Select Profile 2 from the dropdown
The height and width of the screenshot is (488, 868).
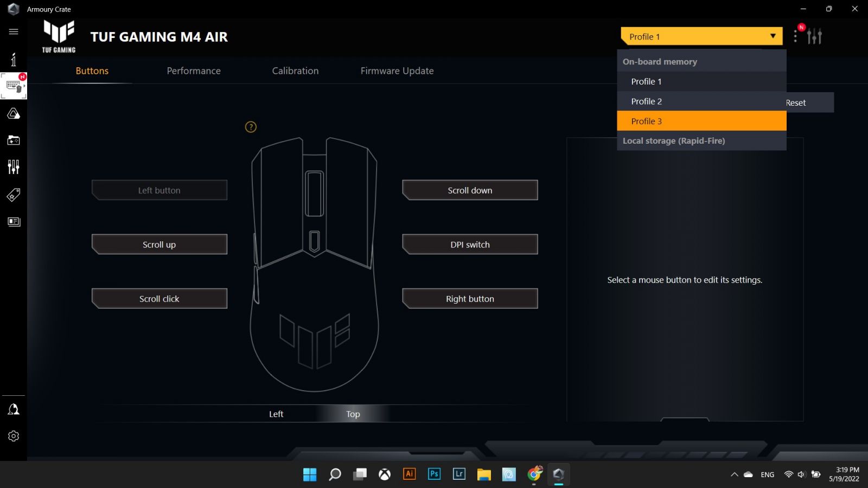pyautogui.click(x=701, y=101)
